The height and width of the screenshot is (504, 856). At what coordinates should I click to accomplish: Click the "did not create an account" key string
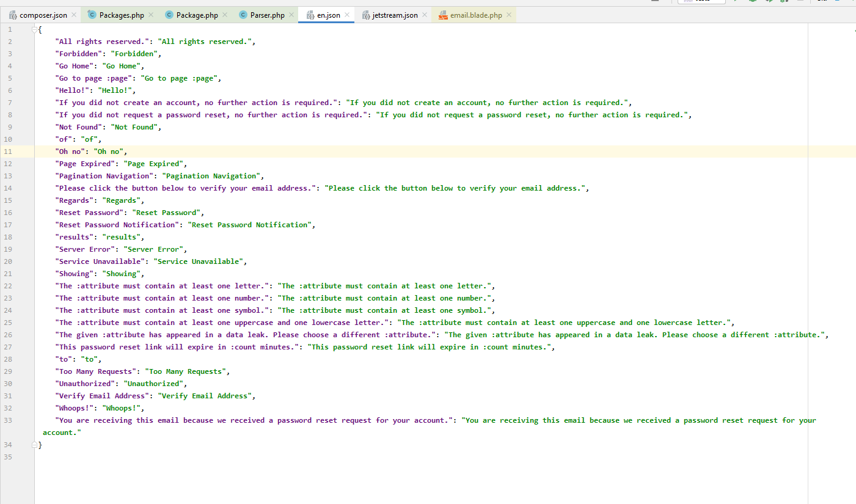coord(196,103)
